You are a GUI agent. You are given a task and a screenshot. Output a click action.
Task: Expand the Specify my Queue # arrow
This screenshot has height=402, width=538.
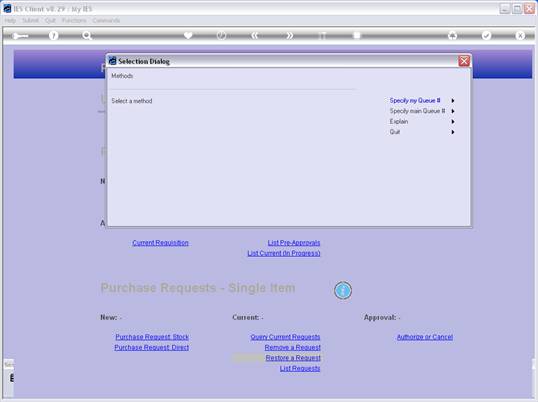click(x=453, y=101)
